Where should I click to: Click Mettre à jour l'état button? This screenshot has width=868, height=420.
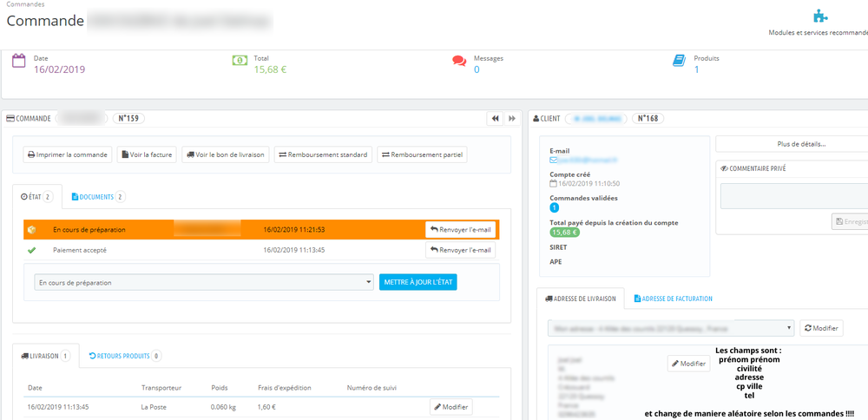pos(418,282)
